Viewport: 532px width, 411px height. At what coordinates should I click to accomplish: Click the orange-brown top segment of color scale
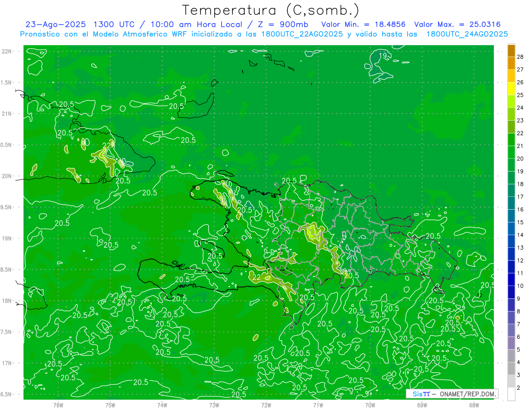pos(511,50)
